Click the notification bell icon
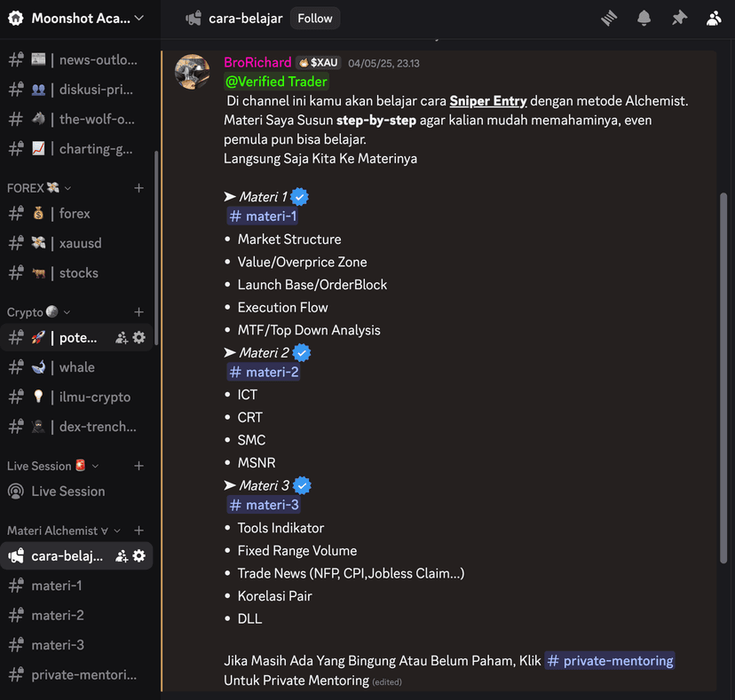The width and height of the screenshot is (735, 700). [x=644, y=19]
